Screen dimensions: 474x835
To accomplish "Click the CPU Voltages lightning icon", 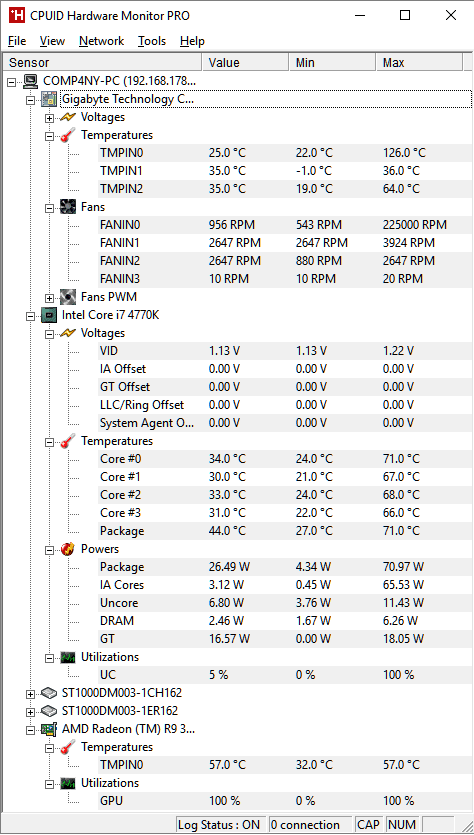I will [x=68, y=333].
